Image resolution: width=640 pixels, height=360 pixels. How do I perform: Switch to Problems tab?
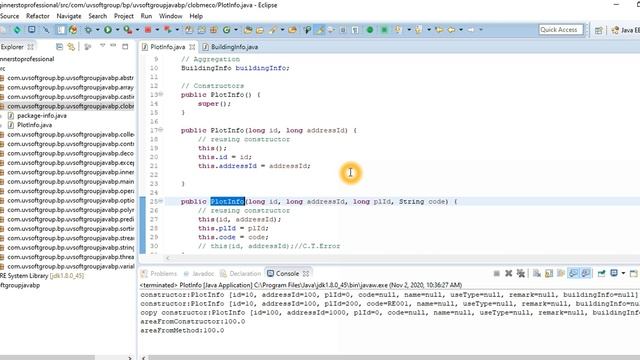(x=159, y=273)
